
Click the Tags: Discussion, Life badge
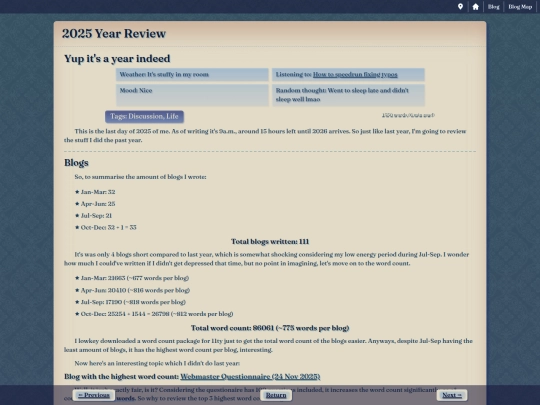pyautogui.click(x=144, y=116)
